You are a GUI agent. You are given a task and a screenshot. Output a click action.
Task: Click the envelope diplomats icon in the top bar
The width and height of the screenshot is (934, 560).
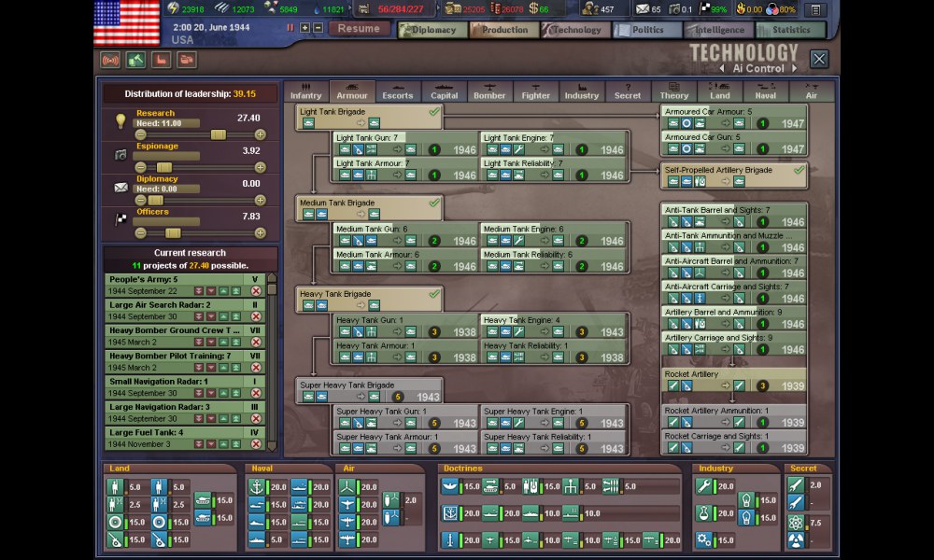pos(643,9)
